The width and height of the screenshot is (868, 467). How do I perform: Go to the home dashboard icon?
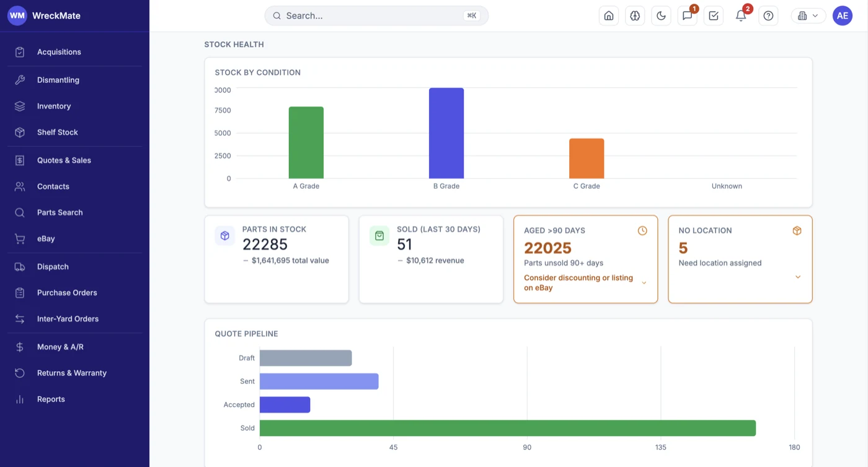(x=609, y=16)
